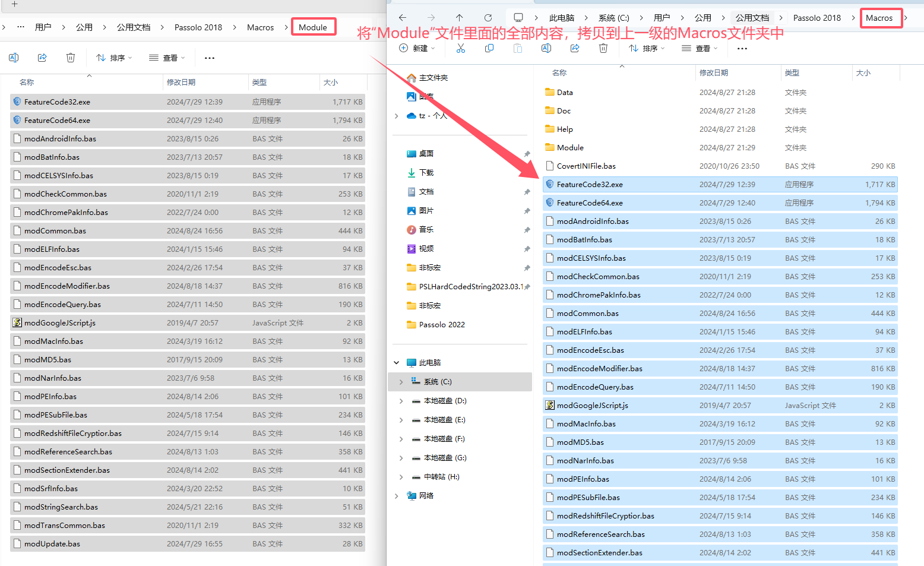Select the Help folder in right window
The width and height of the screenshot is (924, 566).
[720, 129]
